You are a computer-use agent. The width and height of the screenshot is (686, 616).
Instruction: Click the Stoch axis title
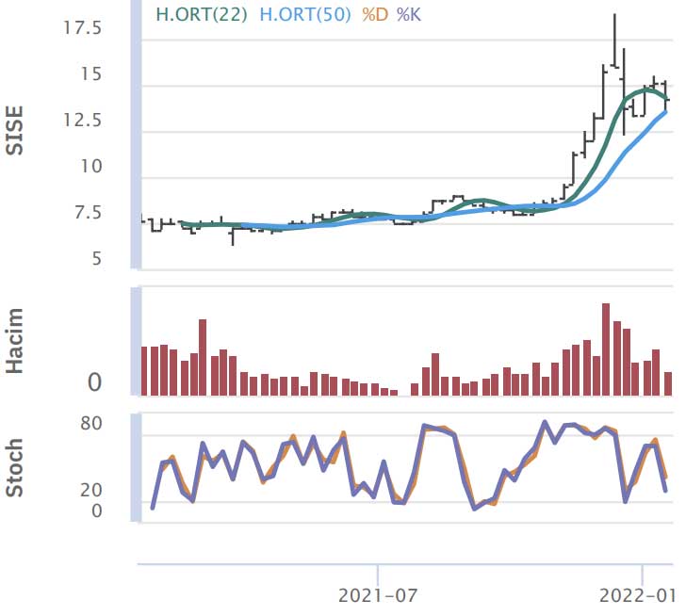pyautogui.click(x=14, y=468)
